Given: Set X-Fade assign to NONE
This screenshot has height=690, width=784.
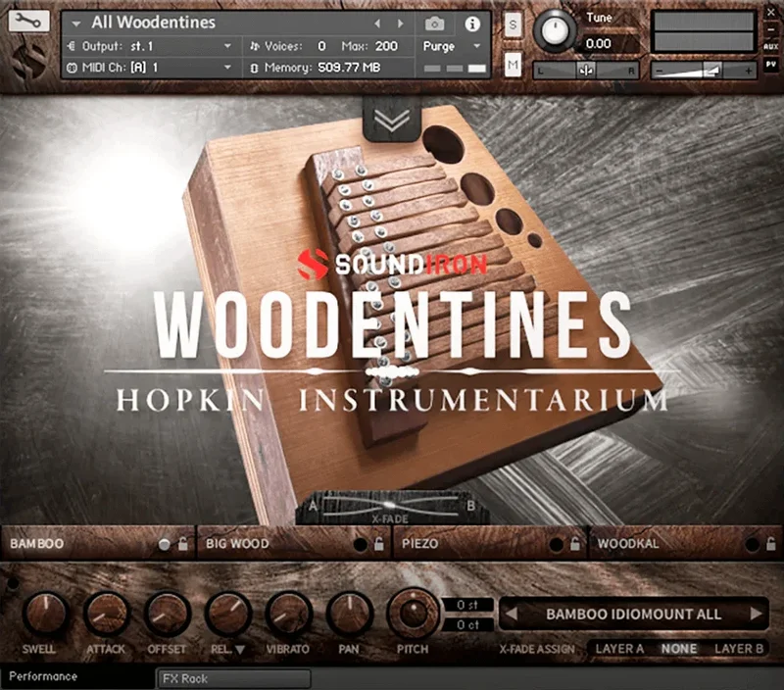Looking at the screenshot, I should click(678, 649).
